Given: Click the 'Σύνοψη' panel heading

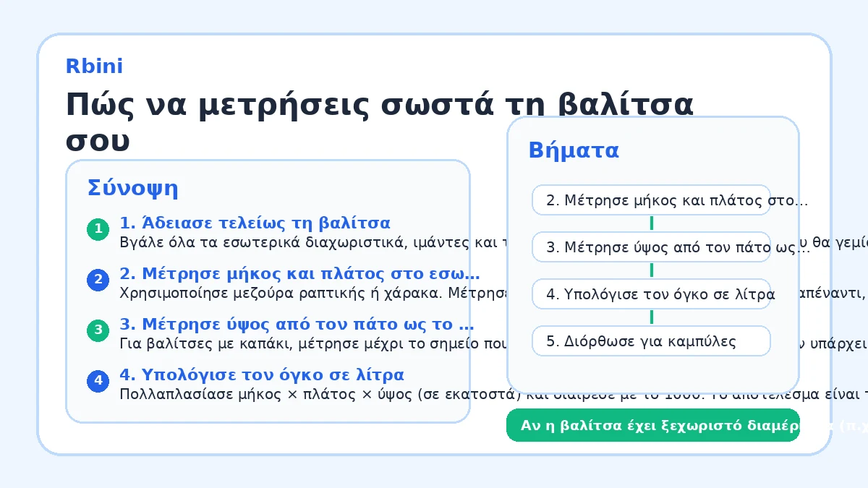Looking at the screenshot, I should pyautogui.click(x=133, y=189).
